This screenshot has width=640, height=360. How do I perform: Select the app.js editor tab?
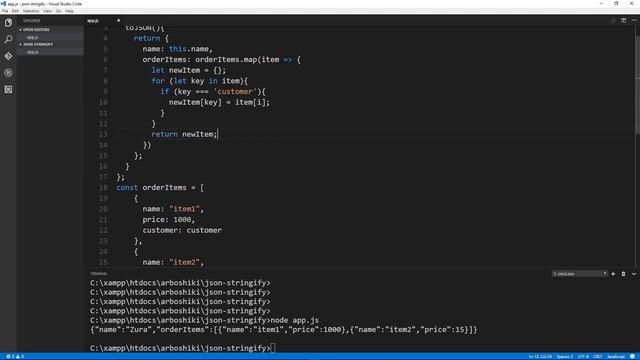pos(104,20)
